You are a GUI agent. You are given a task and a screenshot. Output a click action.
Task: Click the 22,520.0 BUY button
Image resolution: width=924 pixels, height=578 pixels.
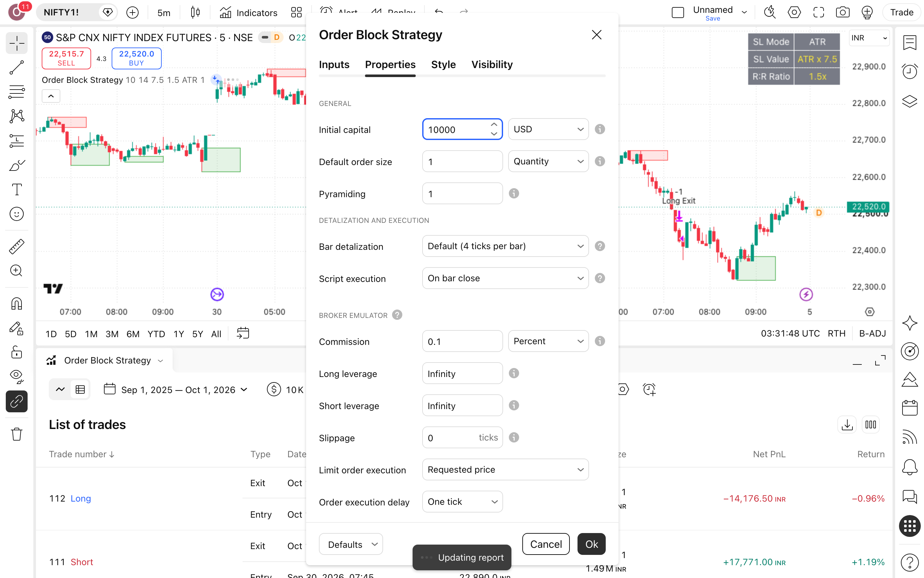(136, 58)
